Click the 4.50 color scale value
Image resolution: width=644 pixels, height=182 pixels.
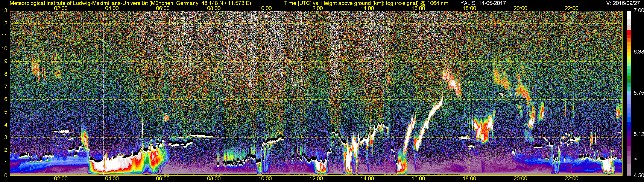tap(638, 176)
